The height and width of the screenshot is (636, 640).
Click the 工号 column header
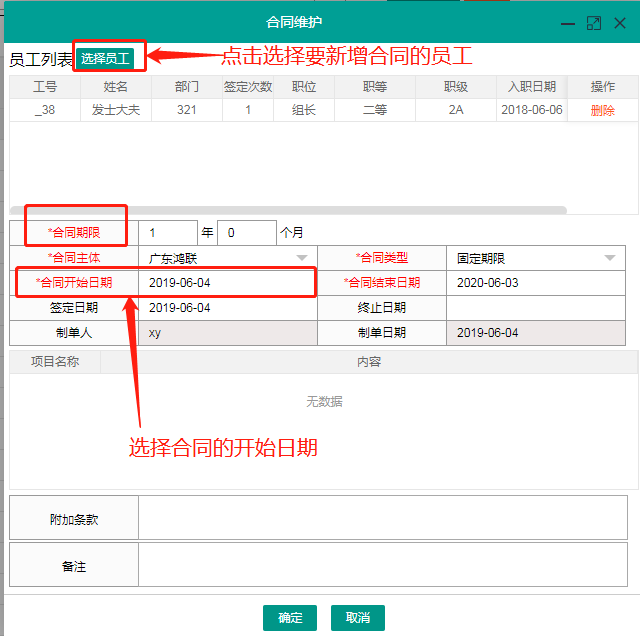click(45, 87)
